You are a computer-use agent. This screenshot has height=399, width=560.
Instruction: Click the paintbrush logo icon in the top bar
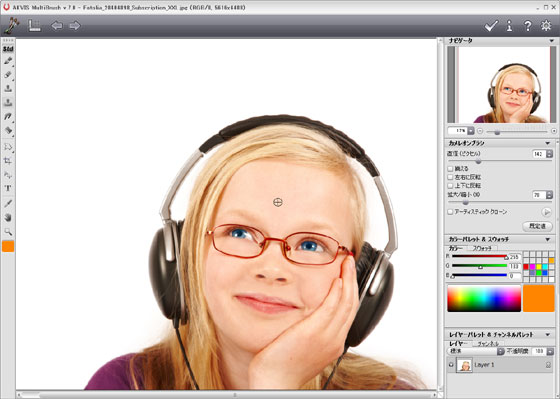click(12, 26)
